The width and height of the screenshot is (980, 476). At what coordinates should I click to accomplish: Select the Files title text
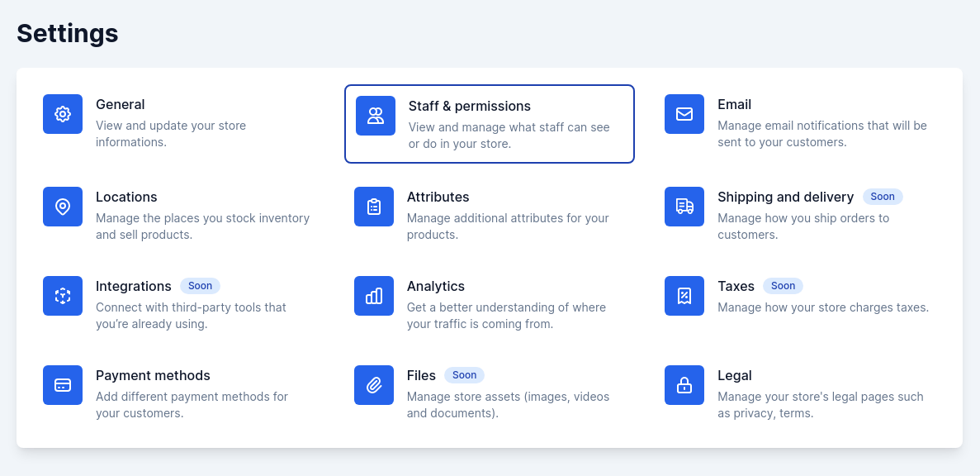(421, 375)
